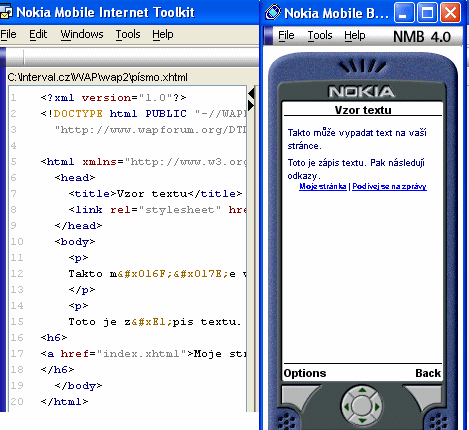Click the closing h6 tag on line 18
This screenshot has height=430, width=469.
(x=57, y=370)
